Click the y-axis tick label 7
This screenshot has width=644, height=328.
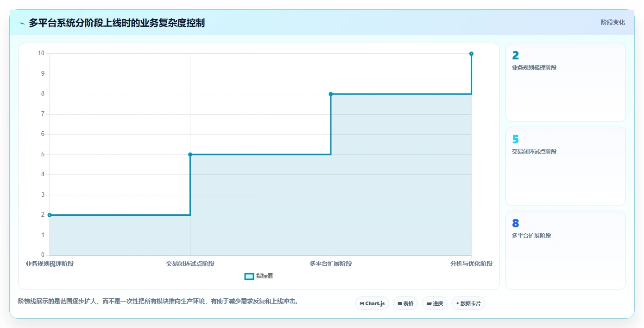click(x=43, y=114)
